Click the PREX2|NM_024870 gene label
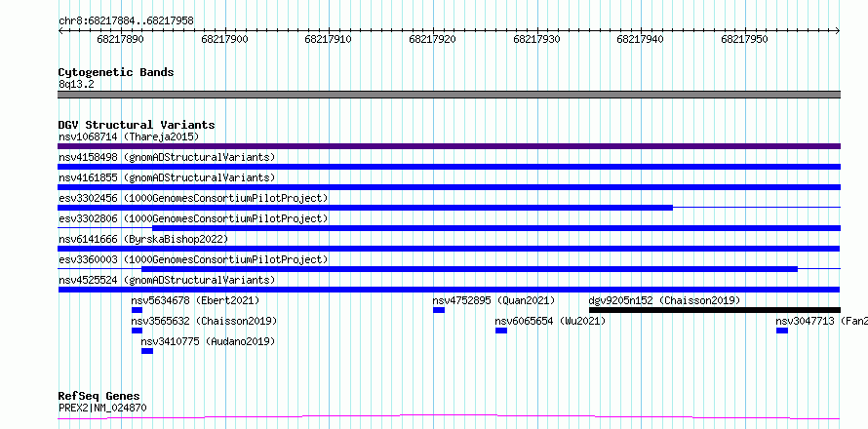 point(102,408)
